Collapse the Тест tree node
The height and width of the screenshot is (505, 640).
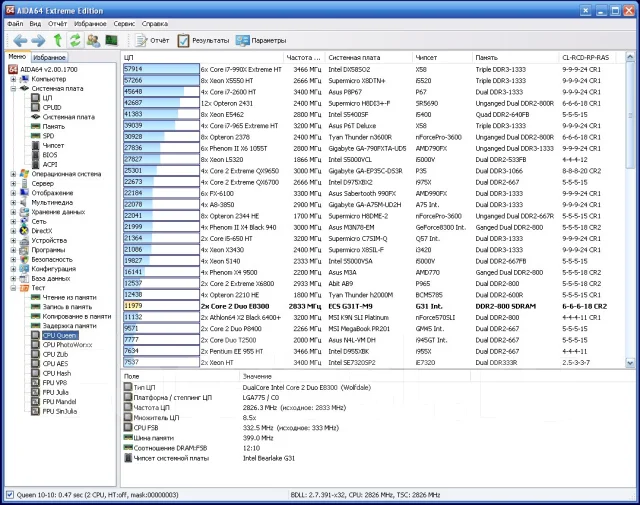click(x=13, y=288)
